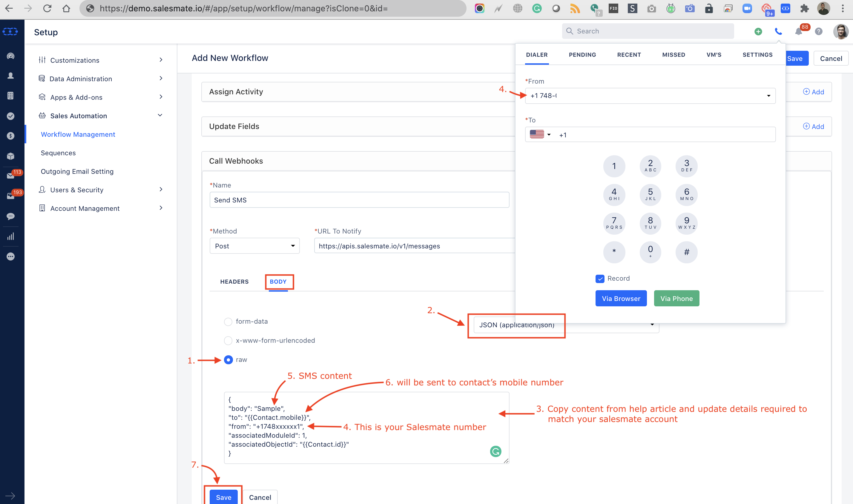The height and width of the screenshot is (504, 853).
Task: Collapse the Sales Automation section
Action: (x=101, y=116)
